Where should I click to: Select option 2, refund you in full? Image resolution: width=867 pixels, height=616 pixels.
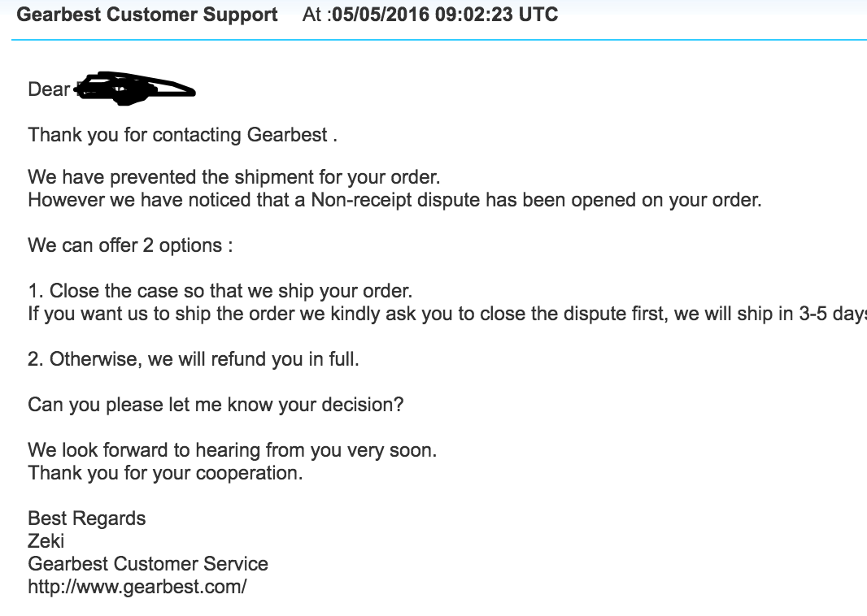(x=193, y=359)
